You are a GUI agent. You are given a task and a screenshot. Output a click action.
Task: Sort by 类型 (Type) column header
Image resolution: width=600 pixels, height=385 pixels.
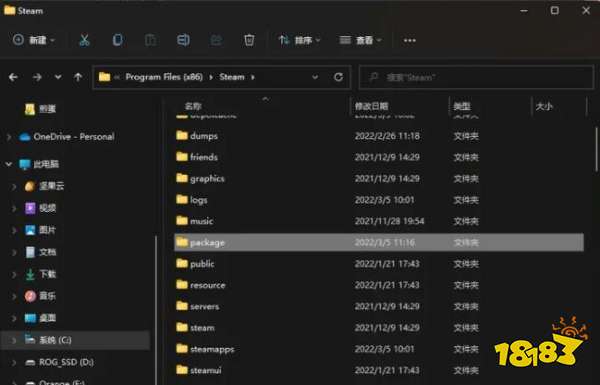462,106
